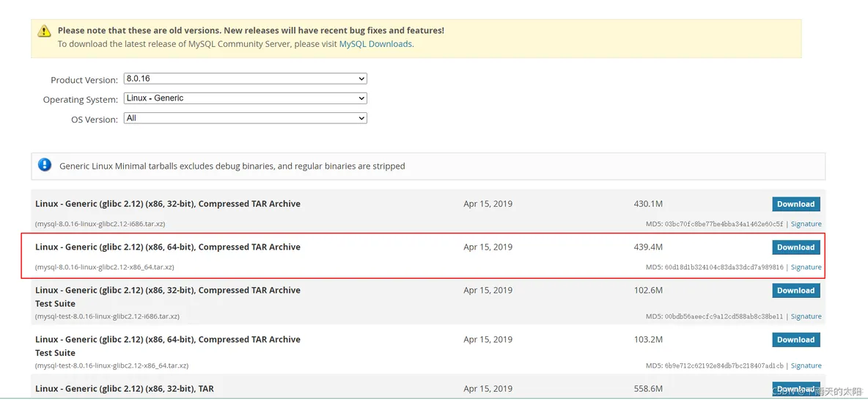Click the file name mysql-8.0.16-linux-glibc2.12-x86_64.tar.xz
The width and height of the screenshot is (868, 400).
[x=105, y=267]
